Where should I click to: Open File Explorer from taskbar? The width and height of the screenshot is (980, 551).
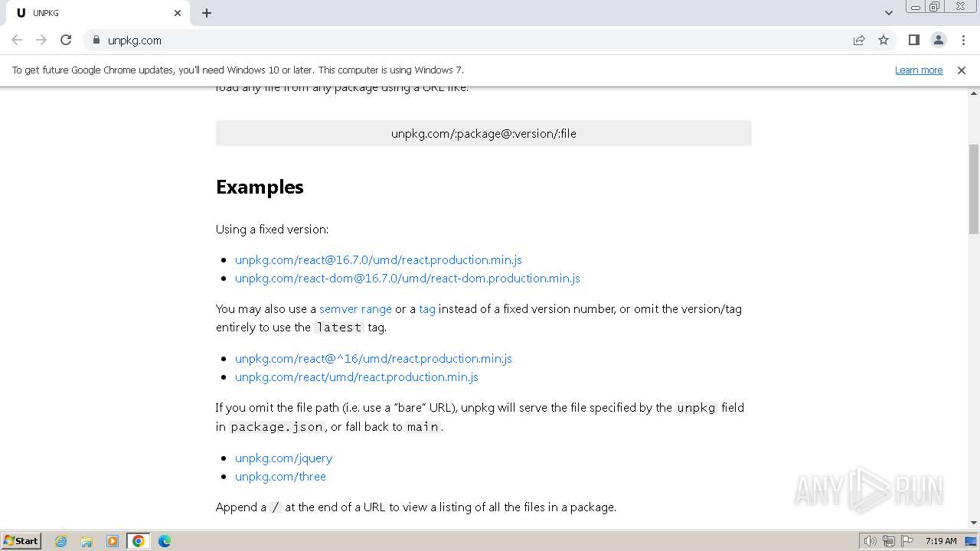click(87, 541)
